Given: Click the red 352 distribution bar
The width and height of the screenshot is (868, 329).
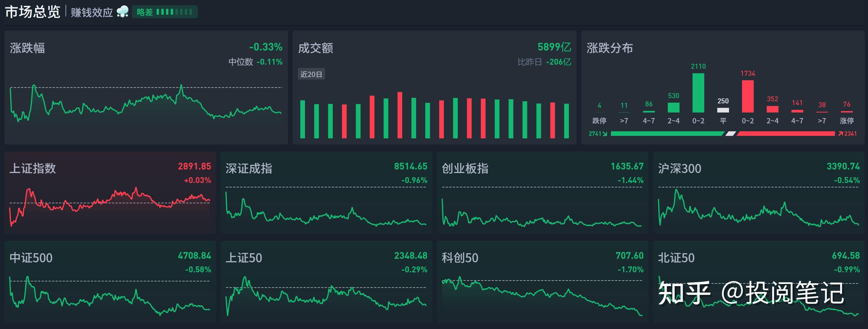Looking at the screenshot, I should tap(772, 109).
